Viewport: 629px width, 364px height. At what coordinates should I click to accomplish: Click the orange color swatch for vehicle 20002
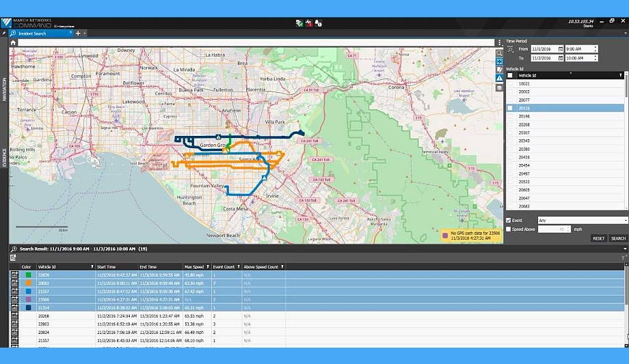29,283
